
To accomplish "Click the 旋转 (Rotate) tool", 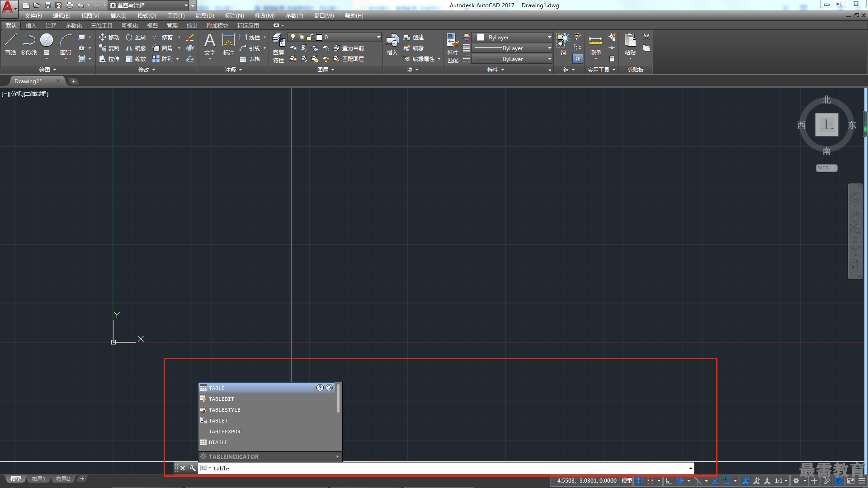I will coord(136,37).
